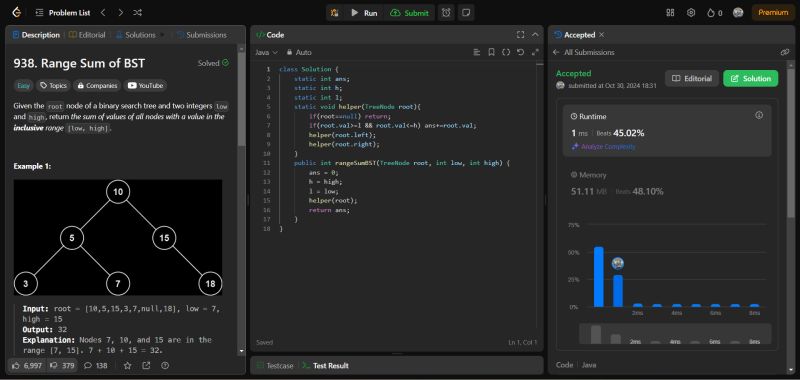Select the Accepted result tab
The height and width of the screenshot is (380, 800).
[574, 35]
